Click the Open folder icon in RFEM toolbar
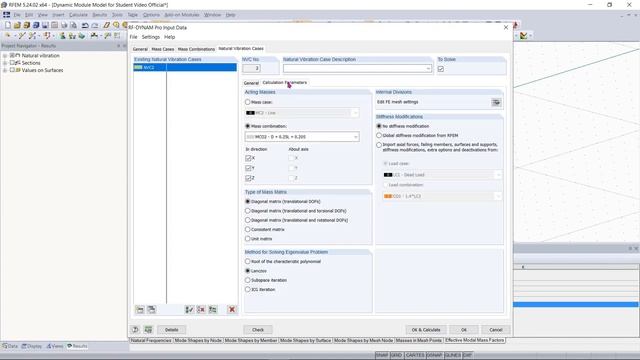 coord(17,25)
